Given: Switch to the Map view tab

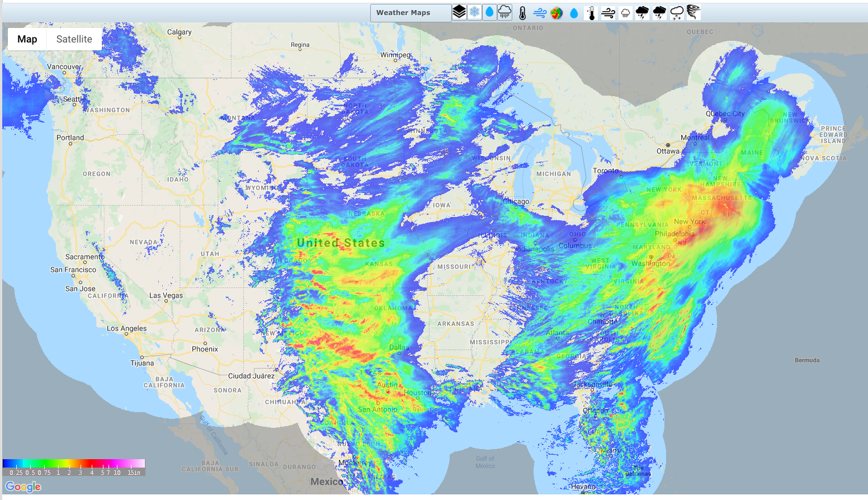Looking at the screenshot, I should (27, 39).
